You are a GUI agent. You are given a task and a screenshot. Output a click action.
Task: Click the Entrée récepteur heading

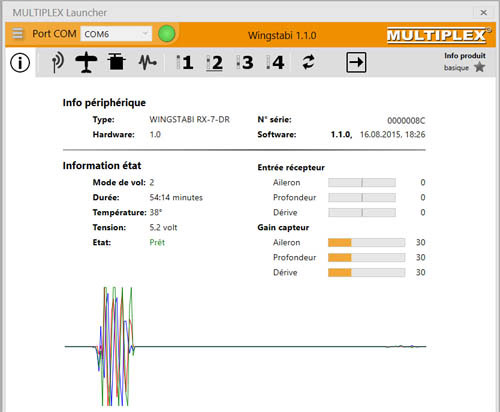pyautogui.click(x=291, y=167)
